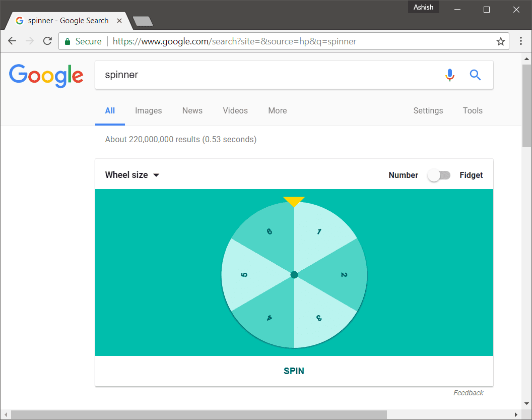Expand the Wheel size dropdown
Screen dimensions: 532x420
[132, 175]
